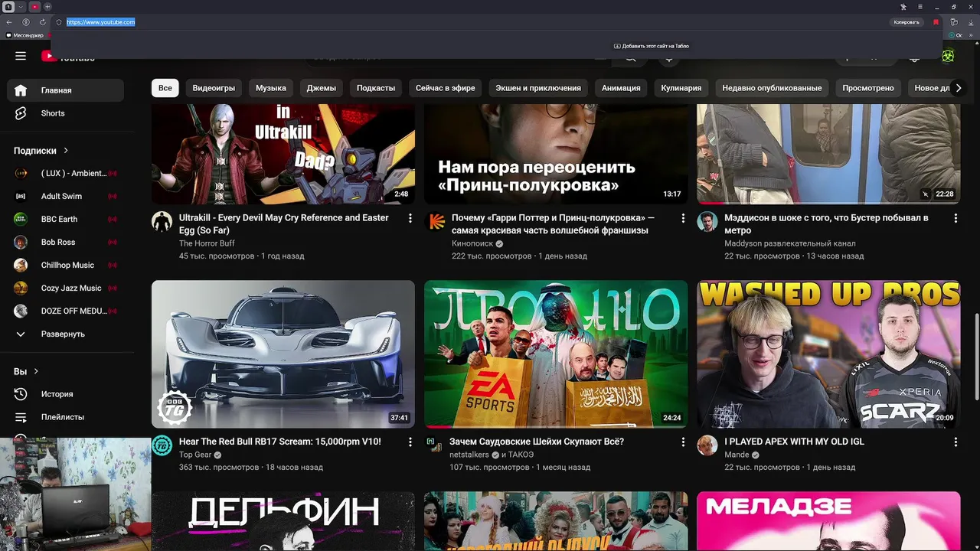
Task: Open Chillhop Music subscription
Action: (66, 266)
